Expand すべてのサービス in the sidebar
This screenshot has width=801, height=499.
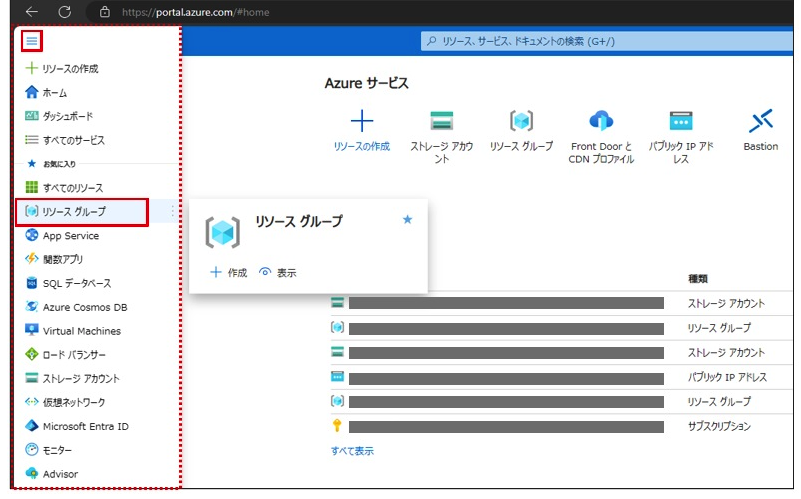pyautogui.click(x=73, y=140)
